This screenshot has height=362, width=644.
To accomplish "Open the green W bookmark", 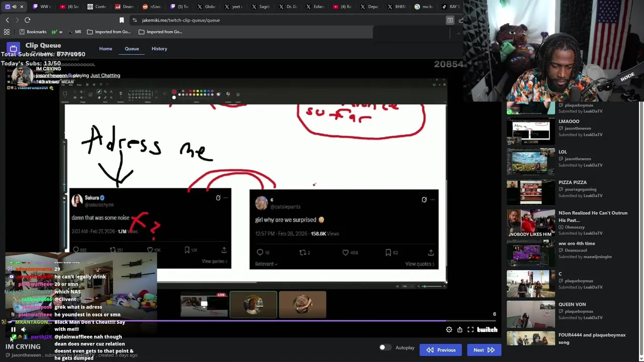I will 57,32.
